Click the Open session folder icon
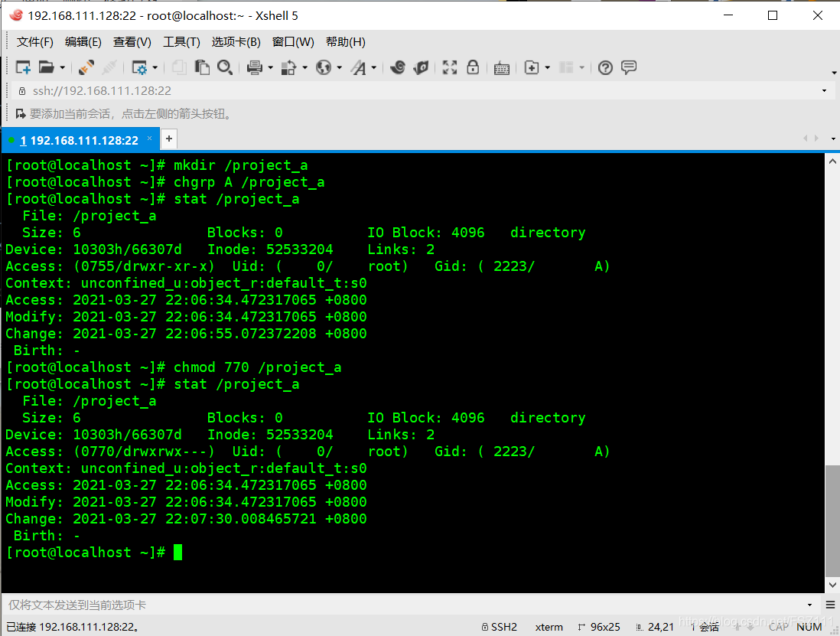840x636 pixels. pos(46,67)
